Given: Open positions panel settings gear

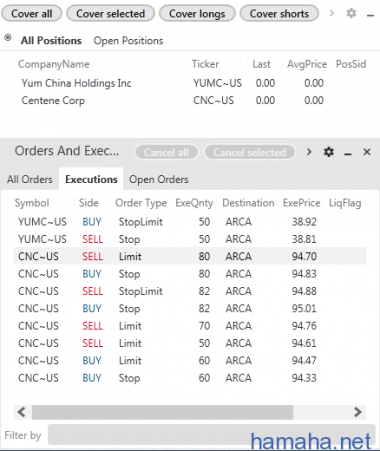Looking at the screenshot, I should [x=351, y=13].
